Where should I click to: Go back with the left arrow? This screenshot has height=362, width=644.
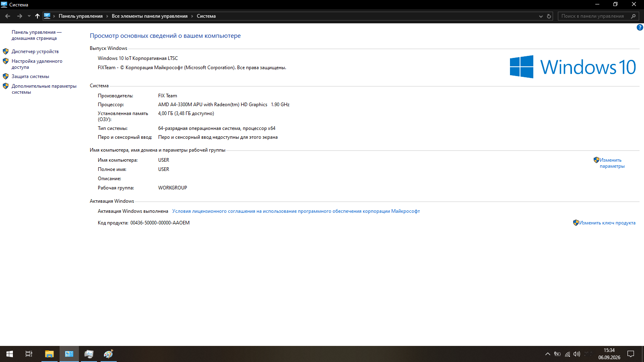pos(8,16)
